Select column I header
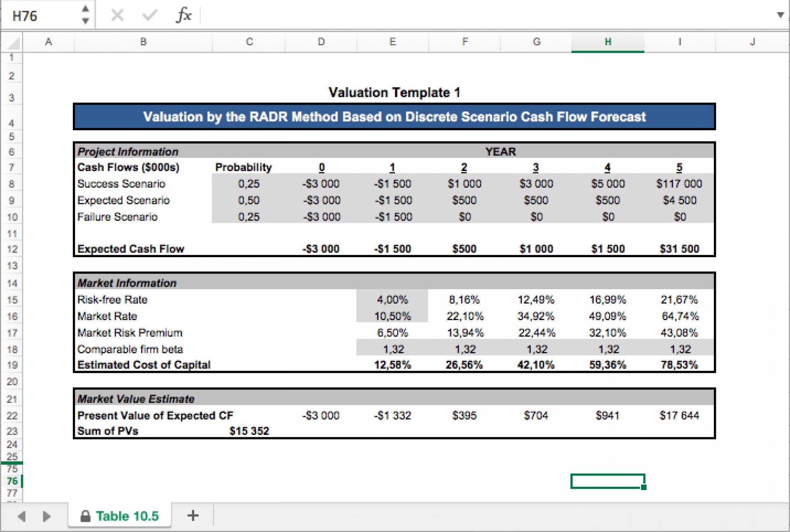The image size is (790, 532). point(680,42)
